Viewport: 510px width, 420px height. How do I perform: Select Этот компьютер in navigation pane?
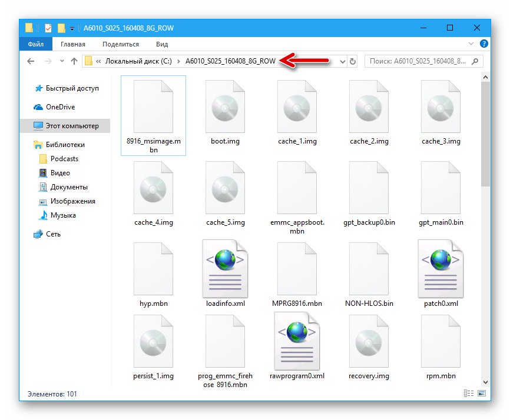tap(65, 126)
